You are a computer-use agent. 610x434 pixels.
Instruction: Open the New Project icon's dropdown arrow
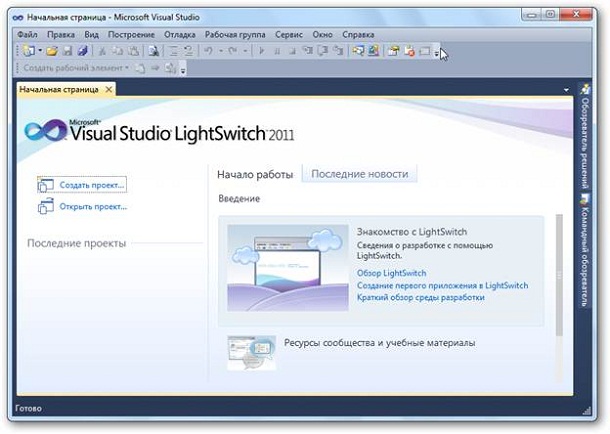point(40,51)
